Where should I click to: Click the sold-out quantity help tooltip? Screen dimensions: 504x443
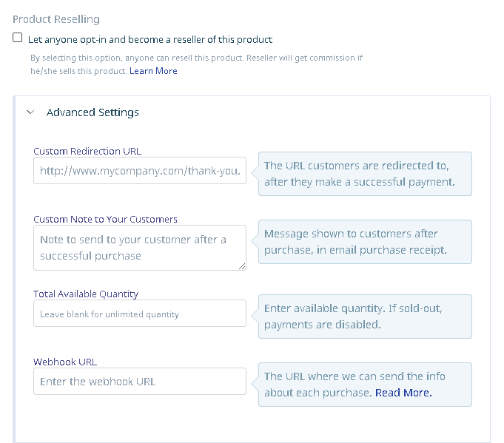365,317
